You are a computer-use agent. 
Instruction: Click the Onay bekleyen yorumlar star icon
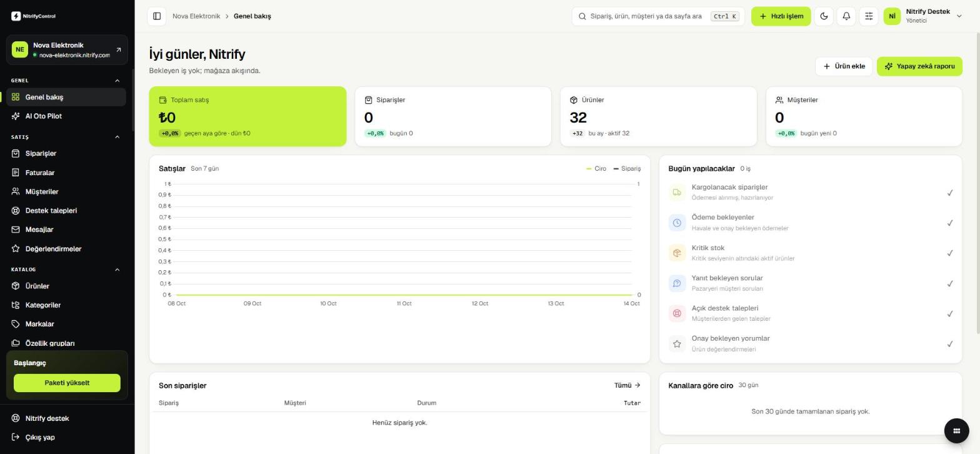pos(677,343)
